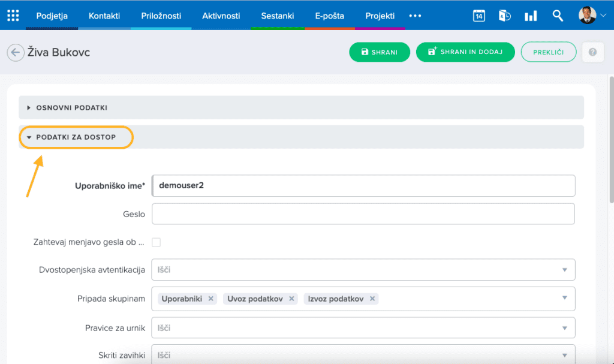614x364 pixels.
Task: Click the Shrani button
Action: point(379,52)
